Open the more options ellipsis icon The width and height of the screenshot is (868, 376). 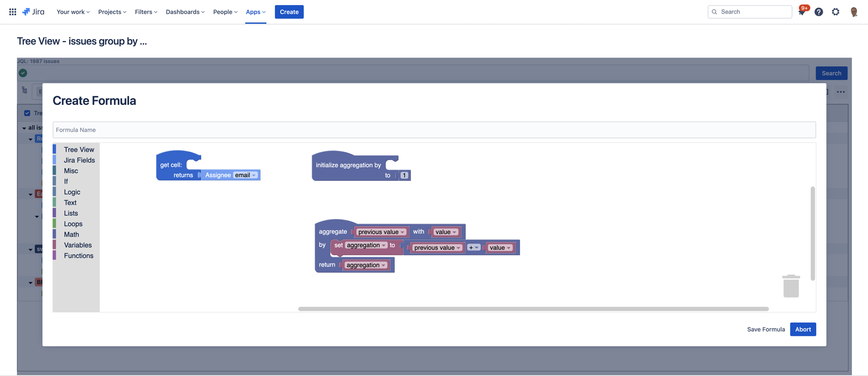pos(841,91)
